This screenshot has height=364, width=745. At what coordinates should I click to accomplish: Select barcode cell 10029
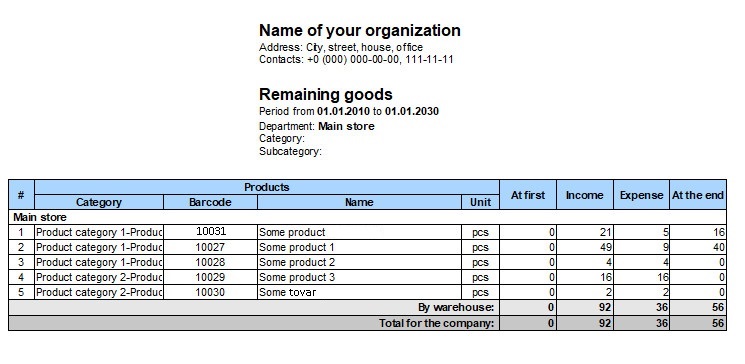tap(210, 277)
